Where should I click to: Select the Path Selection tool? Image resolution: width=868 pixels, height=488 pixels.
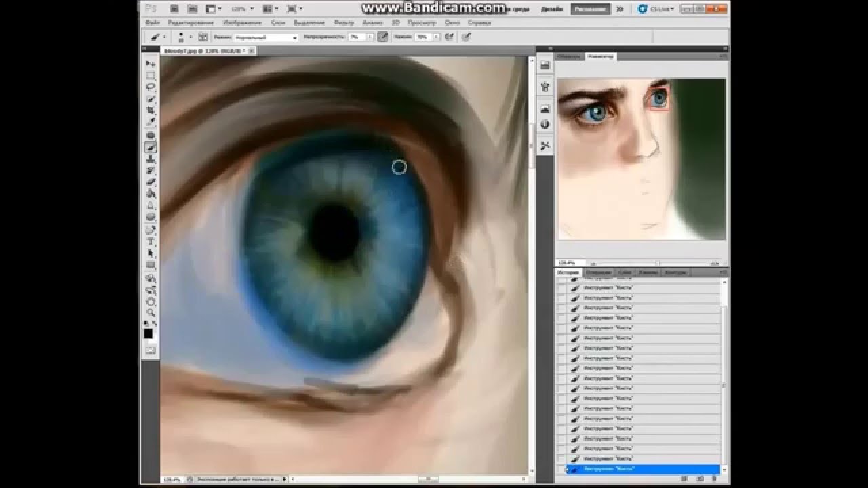click(x=151, y=253)
